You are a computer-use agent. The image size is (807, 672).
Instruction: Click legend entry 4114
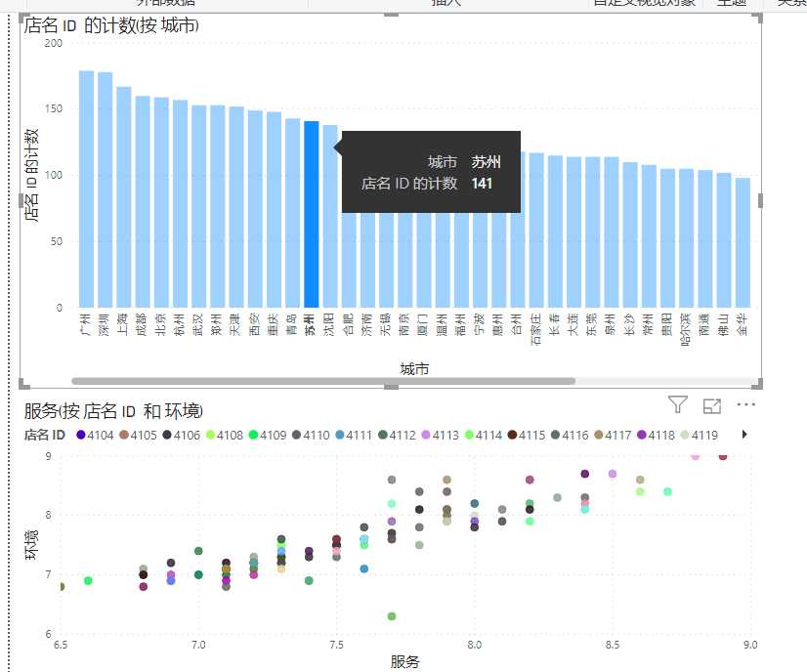pos(484,435)
